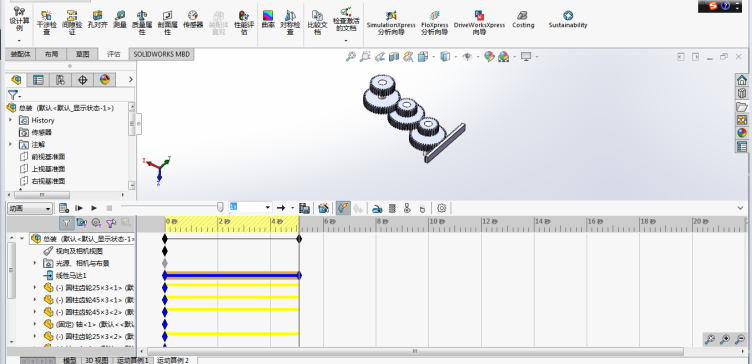This screenshot has height=364, width=752.
Task: Click the section view icon
Action: pos(394,57)
